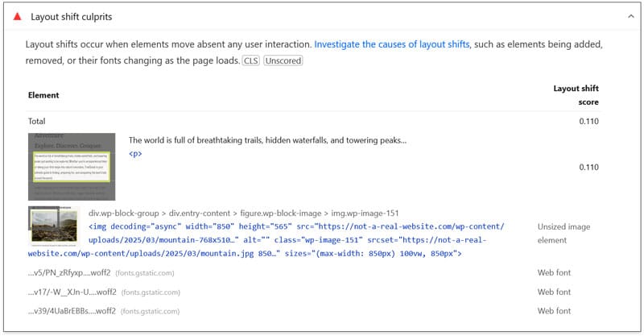Click the Layout shift culprits title
The height and width of the screenshot is (336, 644).
(x=72, y=16)
